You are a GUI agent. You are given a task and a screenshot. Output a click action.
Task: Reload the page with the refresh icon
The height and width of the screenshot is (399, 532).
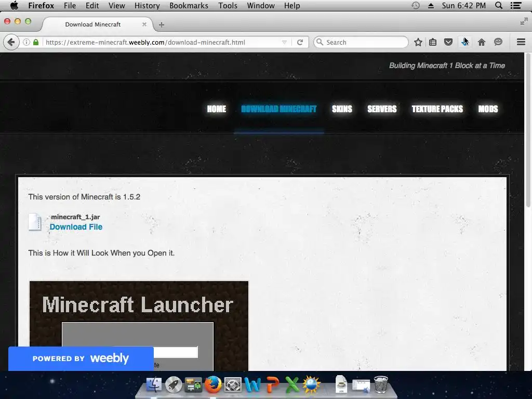(x=300, y=43)
